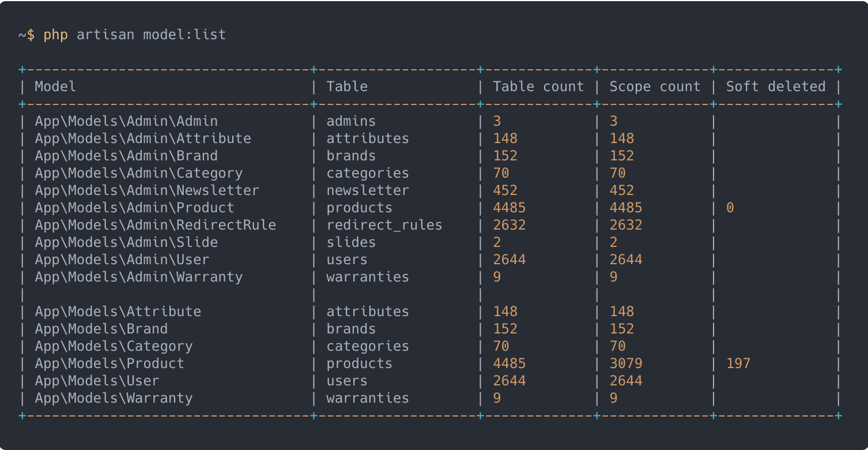Click scope count 2644 in App\Models\Admin\User row
This screenshot has width=868, height=450.
(626, 260)
